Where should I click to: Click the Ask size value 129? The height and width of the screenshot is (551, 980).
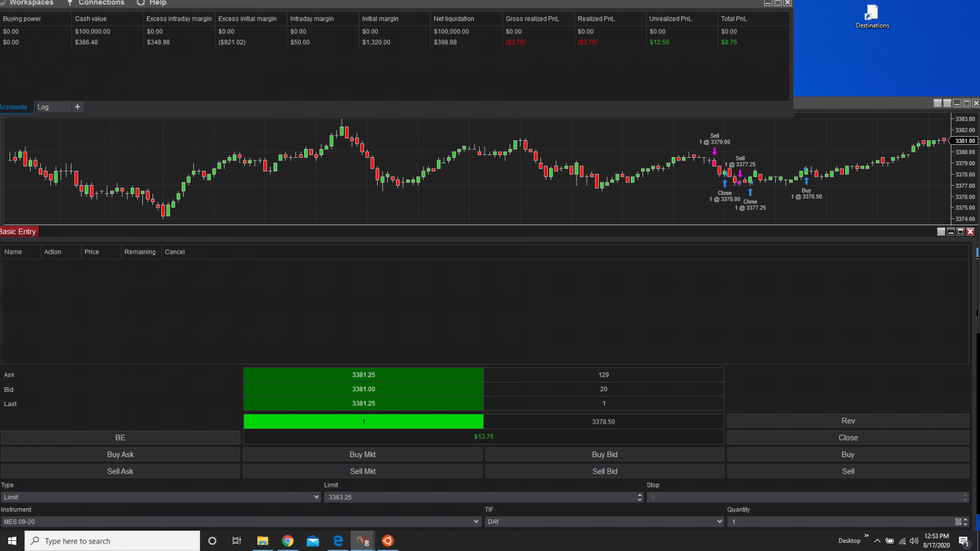[604, 375]
